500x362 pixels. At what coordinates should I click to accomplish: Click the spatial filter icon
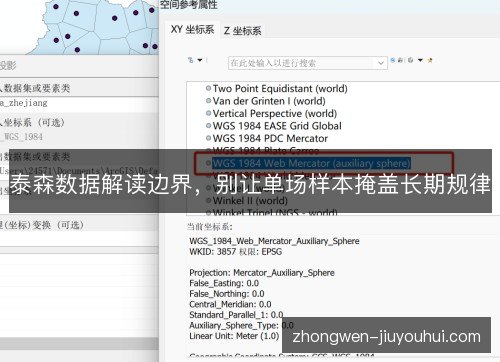click(x=191, y=60)
